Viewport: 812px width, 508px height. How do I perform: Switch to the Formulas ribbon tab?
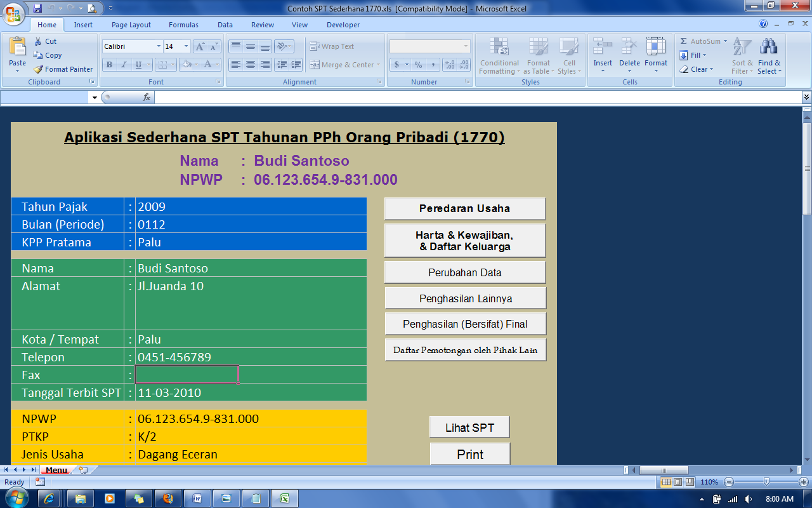183,24
